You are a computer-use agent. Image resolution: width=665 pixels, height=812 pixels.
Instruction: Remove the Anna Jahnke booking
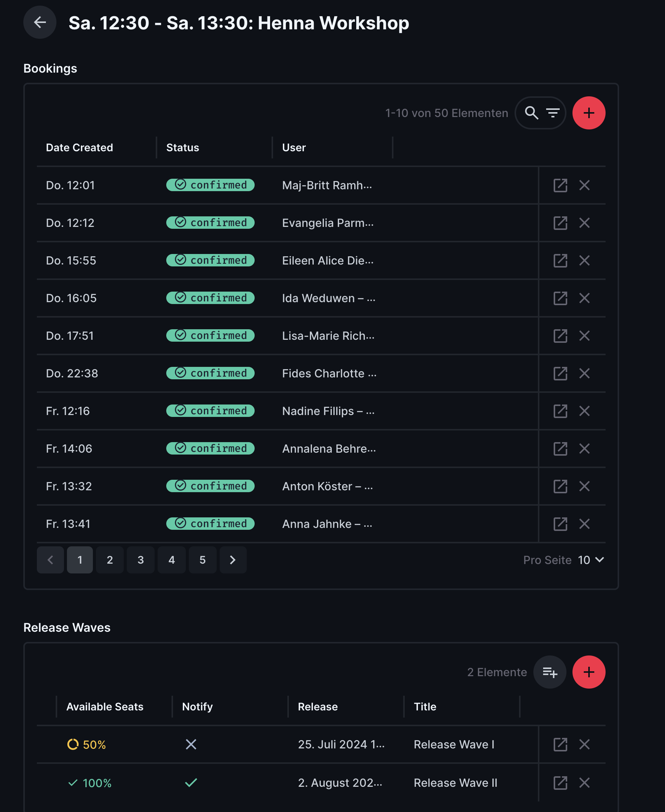pos(584,524)
